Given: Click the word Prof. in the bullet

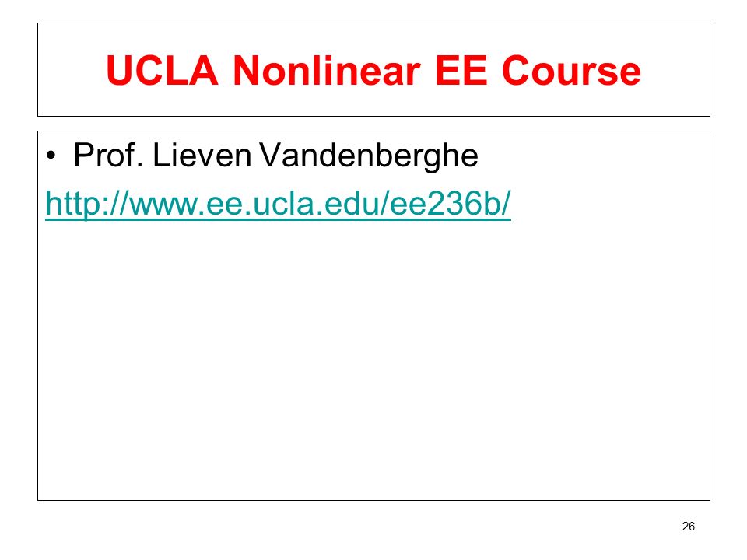Looking at the screenshot, I should (108, 155).
